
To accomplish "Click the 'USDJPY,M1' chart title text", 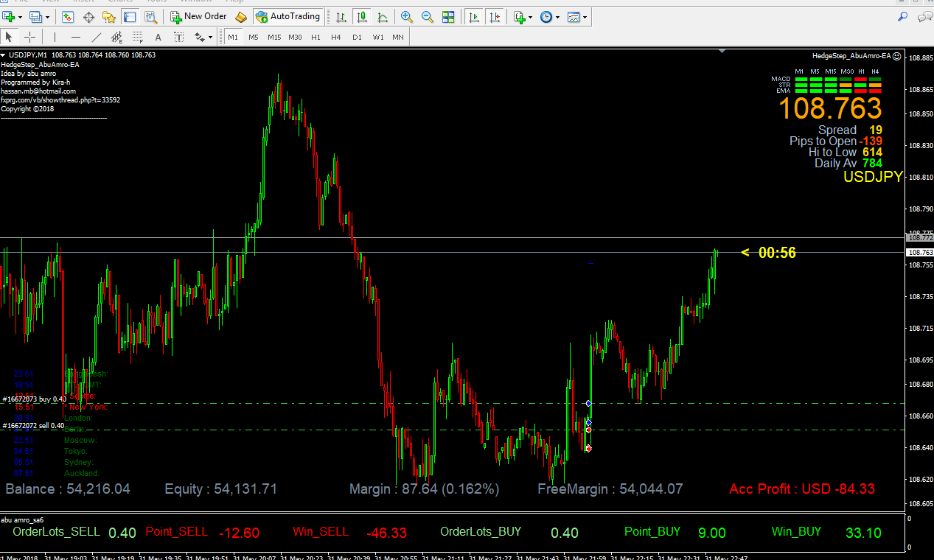I will (x=28, y=55).
